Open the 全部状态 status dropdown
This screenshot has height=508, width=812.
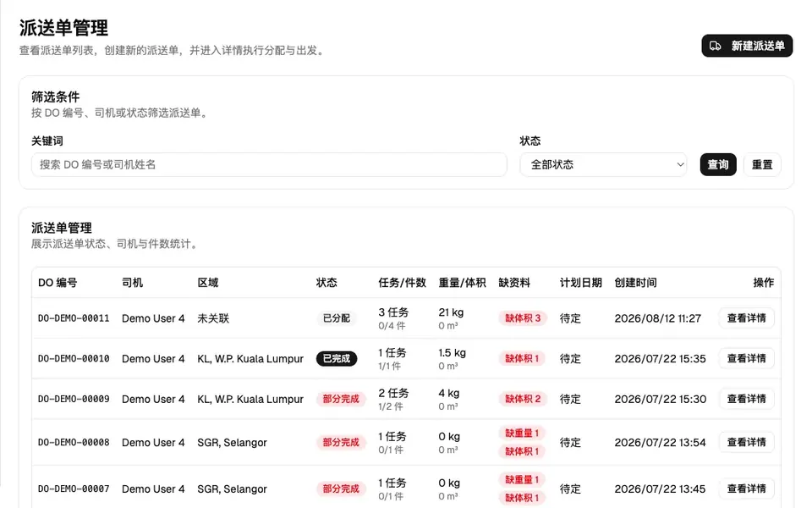point(603,165)
